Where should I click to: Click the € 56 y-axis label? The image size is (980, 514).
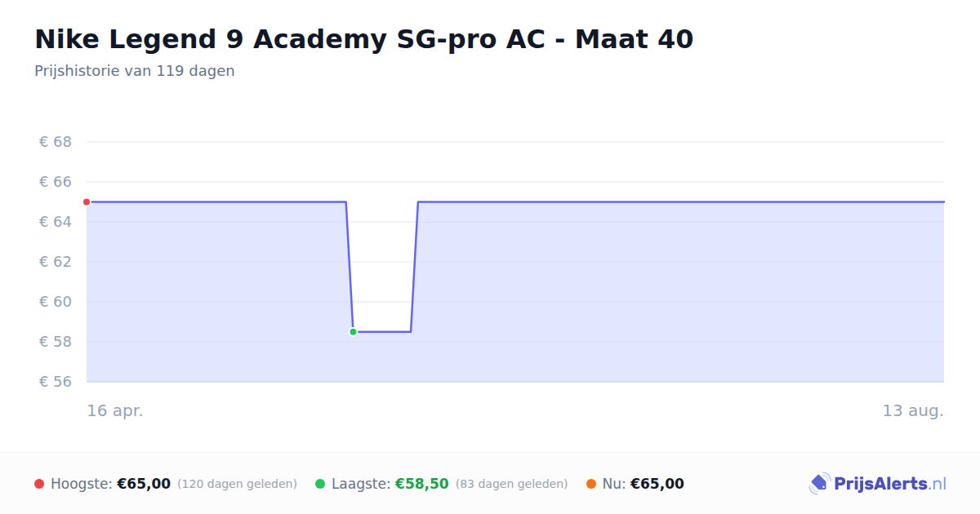tap(56, 382)
